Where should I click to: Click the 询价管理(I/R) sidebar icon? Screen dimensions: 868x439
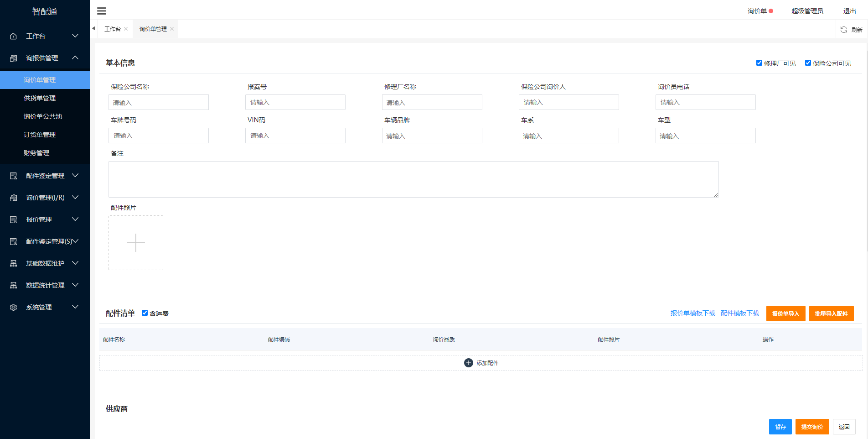tap(13, 198)
